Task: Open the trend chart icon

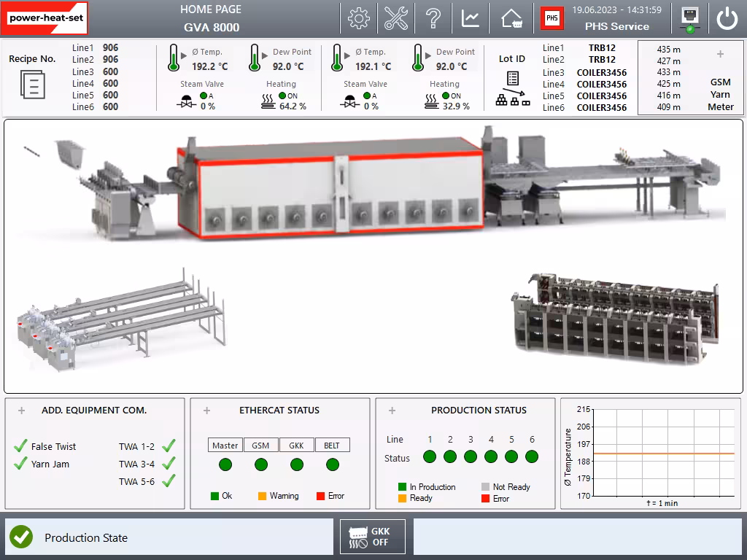Action: point(471,19)
